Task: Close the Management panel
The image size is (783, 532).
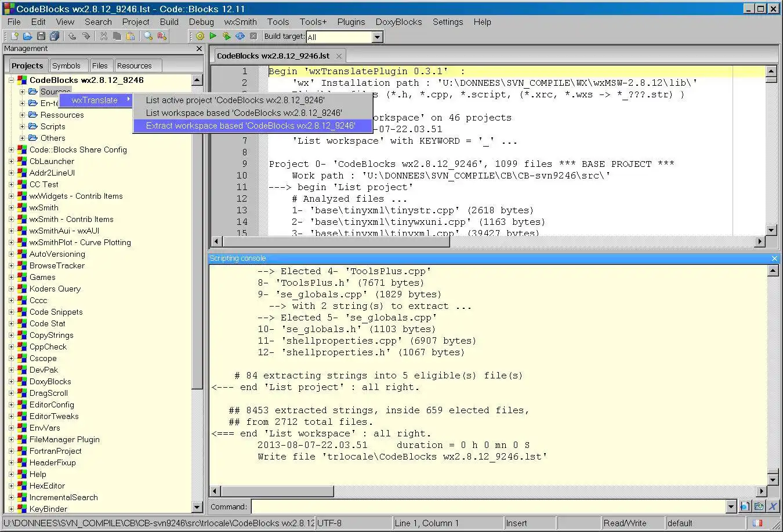Action: pos(199,49)
